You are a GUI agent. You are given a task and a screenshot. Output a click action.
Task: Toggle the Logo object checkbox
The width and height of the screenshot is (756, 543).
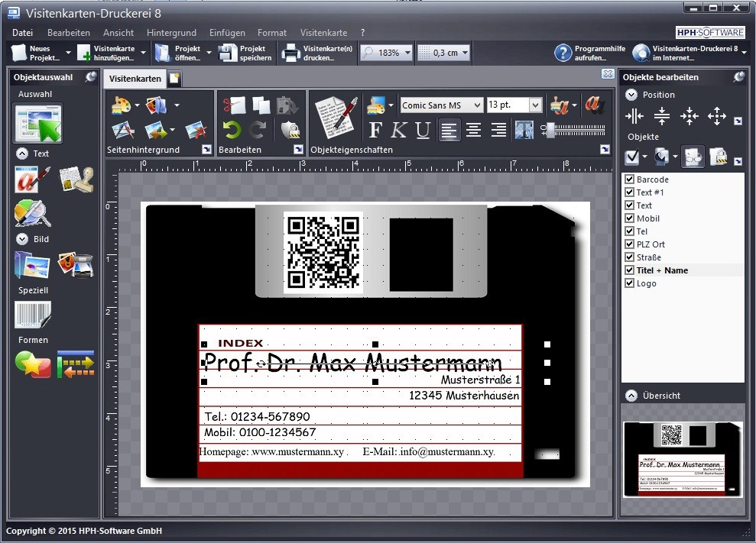(x=629, y=283)
